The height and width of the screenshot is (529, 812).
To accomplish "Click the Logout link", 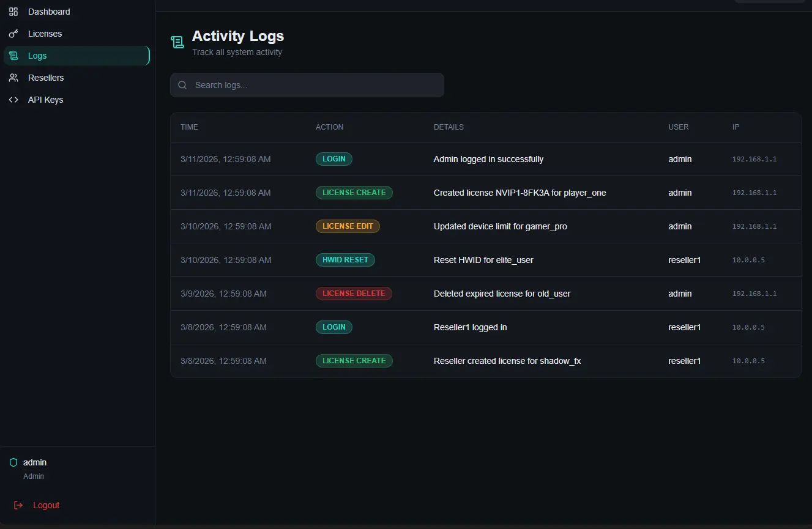I will [x=46, y=505].
